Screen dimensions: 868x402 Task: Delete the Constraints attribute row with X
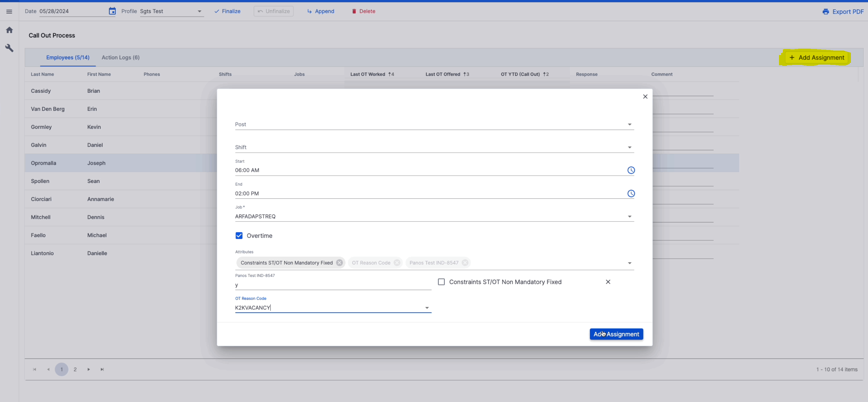click(608, 282)
